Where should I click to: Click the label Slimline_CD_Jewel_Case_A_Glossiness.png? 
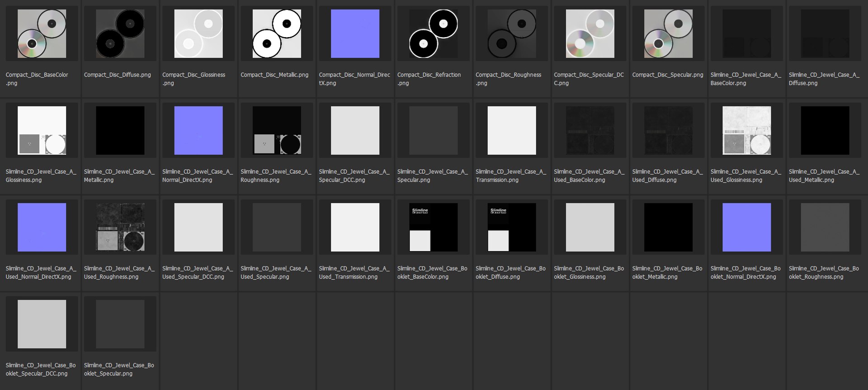click(x=41, y=176)
